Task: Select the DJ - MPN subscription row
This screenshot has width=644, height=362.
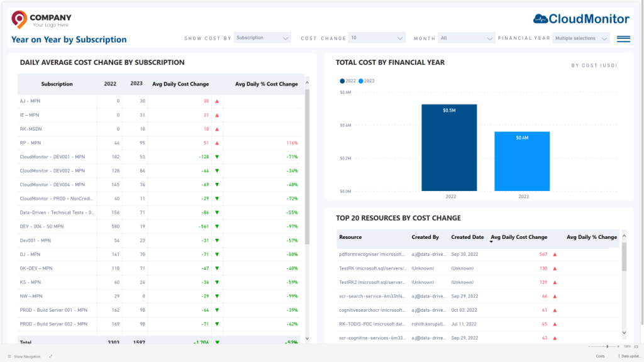Action: coord(159,255)
